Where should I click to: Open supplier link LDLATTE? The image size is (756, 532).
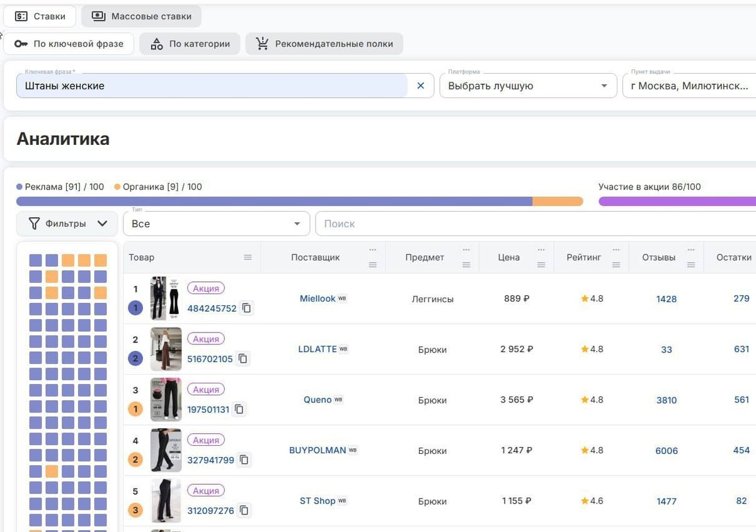pos(318,349)
